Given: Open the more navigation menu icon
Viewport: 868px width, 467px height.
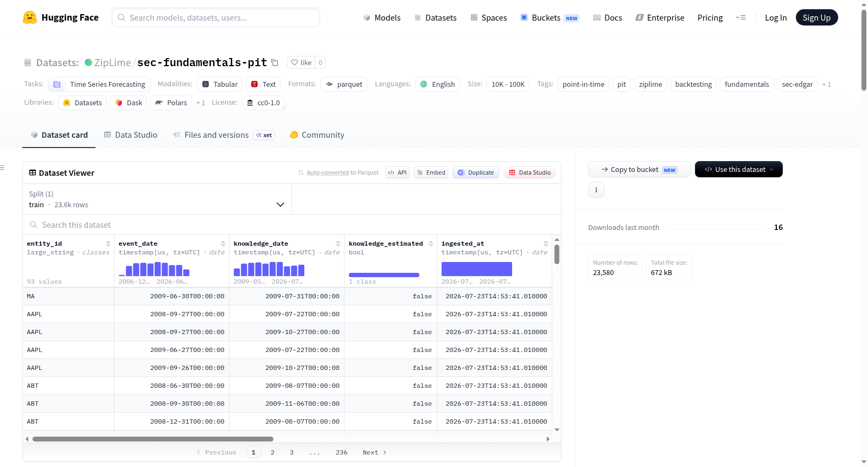Looking at the screenshot, I should click(x=741, y=17).
